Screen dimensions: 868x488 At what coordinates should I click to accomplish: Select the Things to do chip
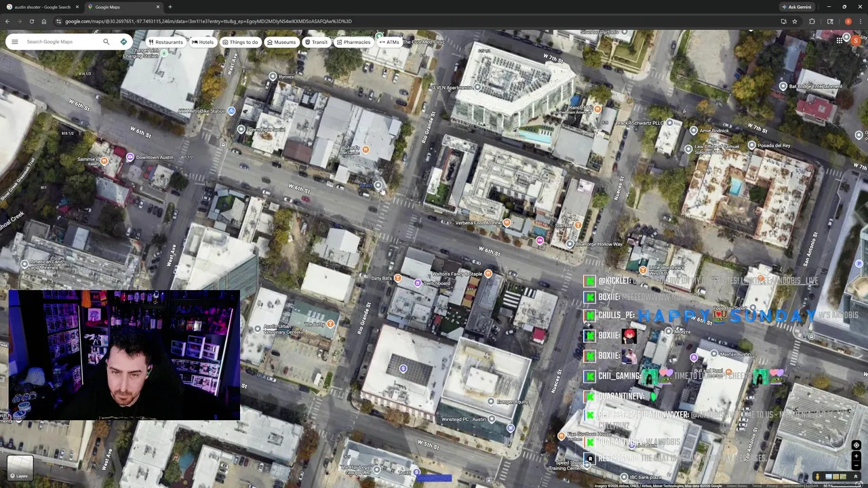(240, 42)
